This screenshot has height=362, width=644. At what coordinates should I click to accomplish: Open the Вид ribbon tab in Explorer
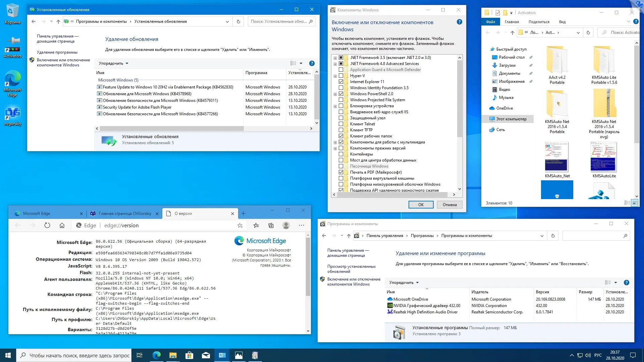pyautogui.click(x=562, y=22)
